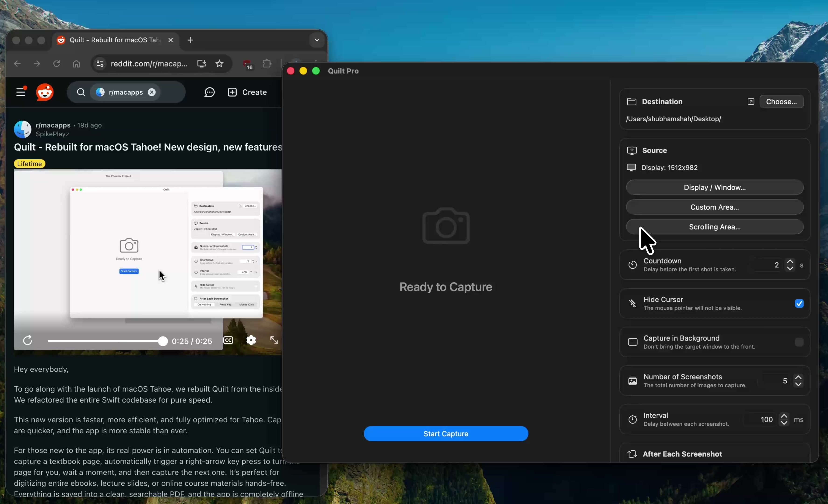Click the Number of Screenshots value field
Viewport: 828px width, 504px height.
[775, 381]
